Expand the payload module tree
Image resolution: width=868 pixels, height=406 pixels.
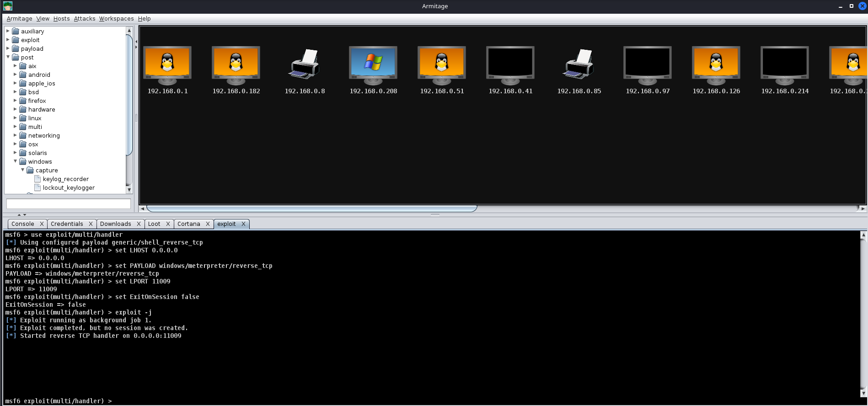[8, 48]
